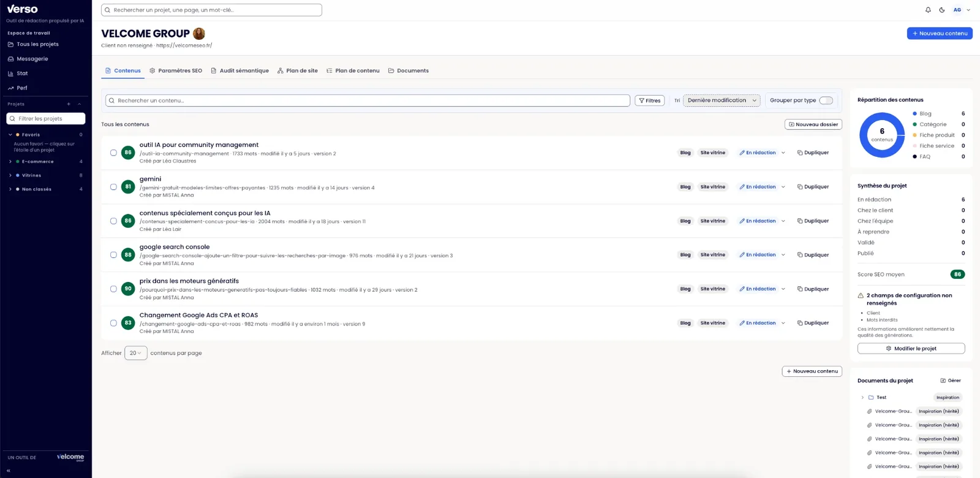Screen dimensions: 980x478
Task: Tick the Changement Google Ads CPA et ROAS checkbox
Action: point(113,323)
